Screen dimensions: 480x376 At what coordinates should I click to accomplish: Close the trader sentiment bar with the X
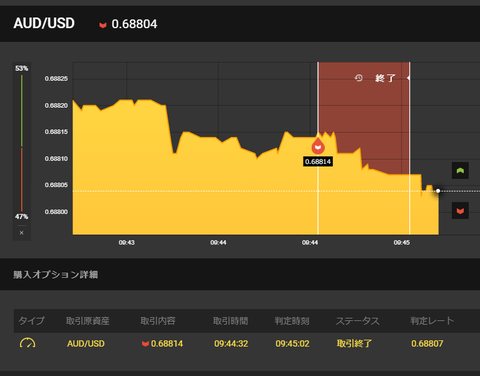[22, 233]
